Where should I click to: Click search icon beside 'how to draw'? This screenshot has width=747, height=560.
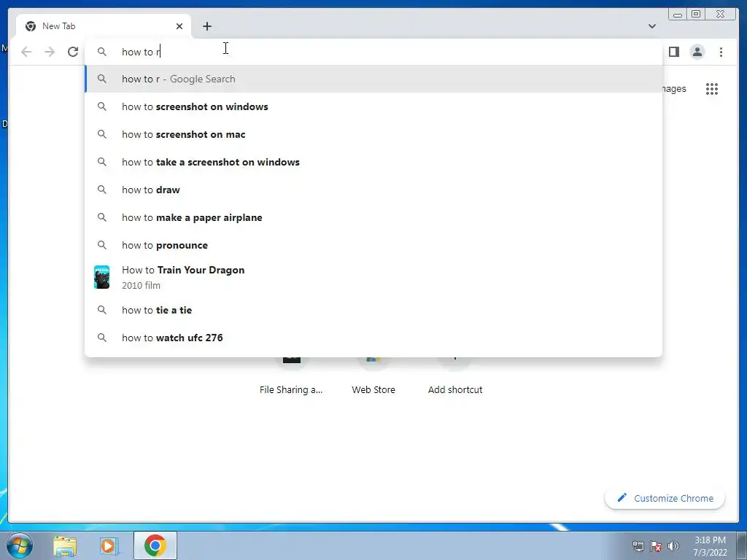pyautogui.click(x=102, y=190)
